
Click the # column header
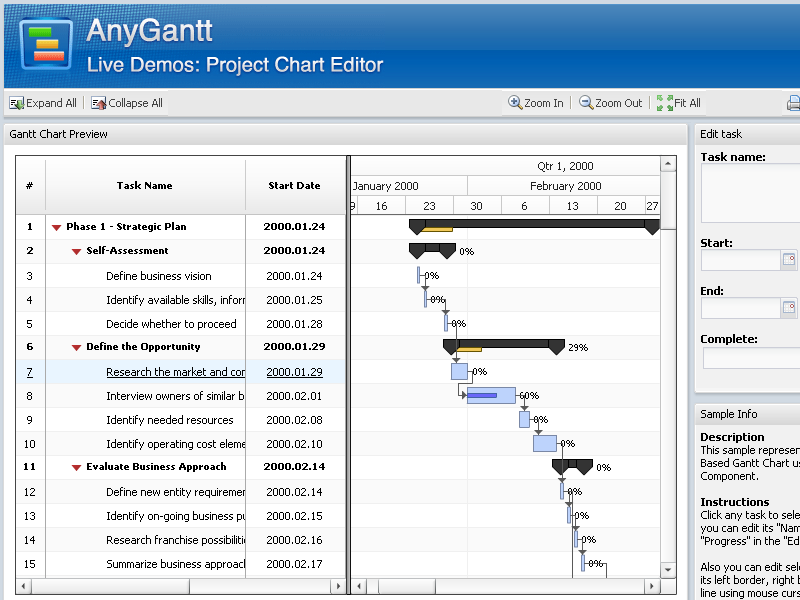30,186
